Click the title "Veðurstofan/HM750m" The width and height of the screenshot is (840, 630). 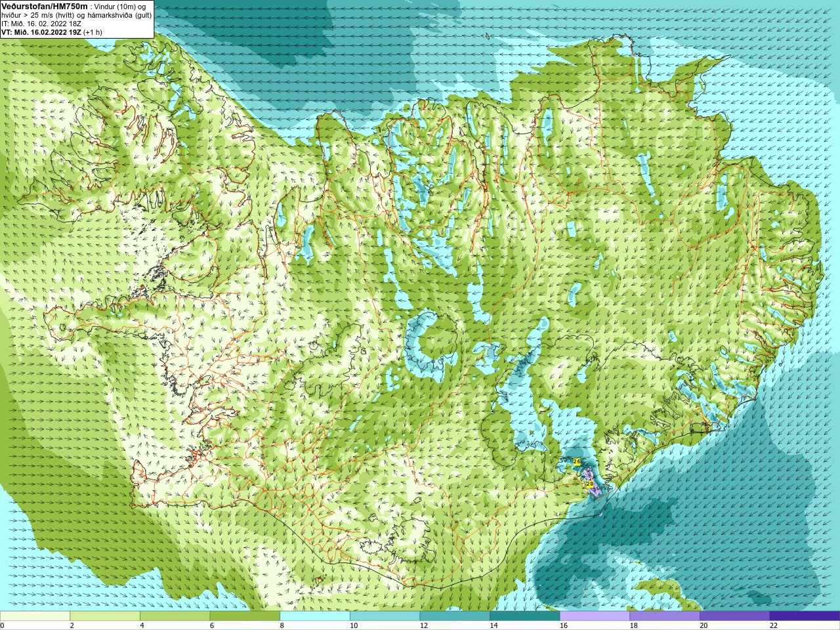pyautogui.click(x=45, y=6)
